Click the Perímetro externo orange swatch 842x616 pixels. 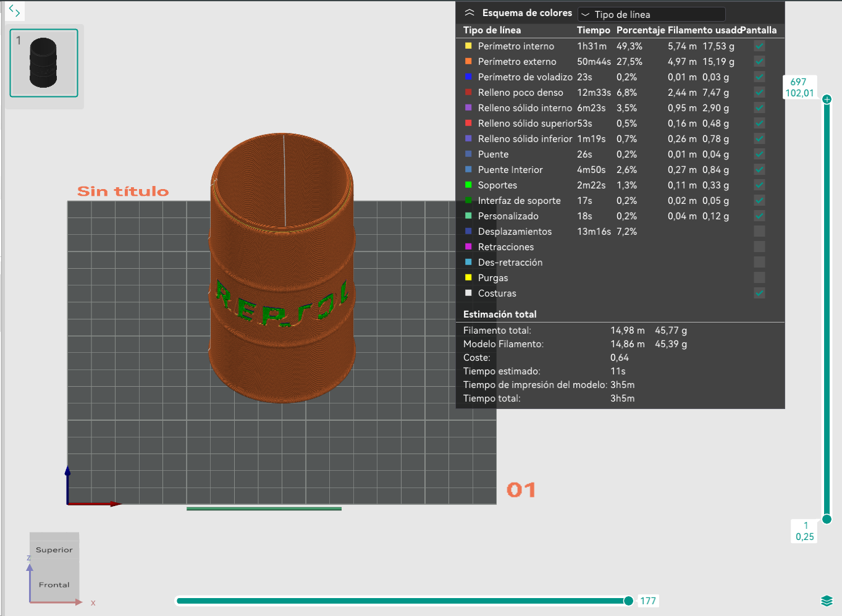[468, 61]
